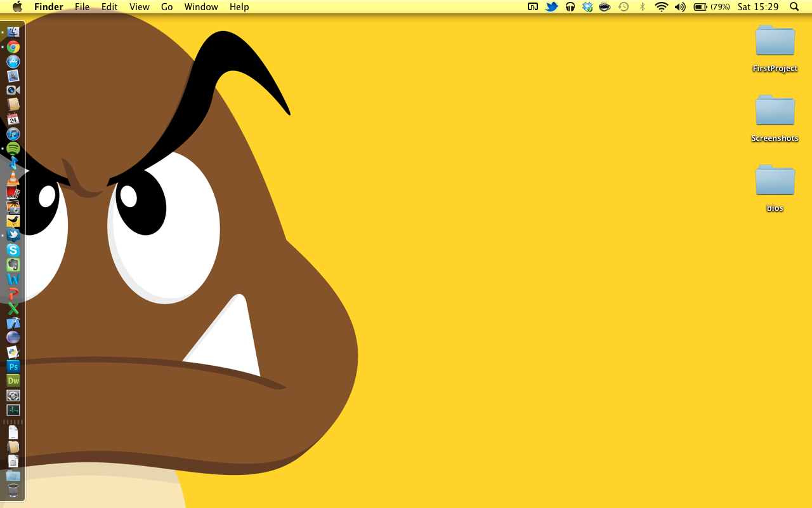Open Address Book in the Dock

pyautogui.click(x=13, y=105)
